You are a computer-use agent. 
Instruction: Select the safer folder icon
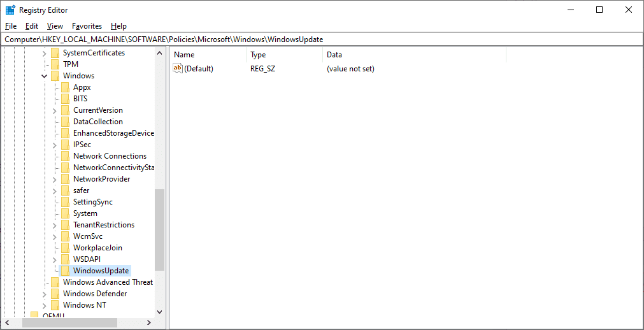(x=66, y=191)
